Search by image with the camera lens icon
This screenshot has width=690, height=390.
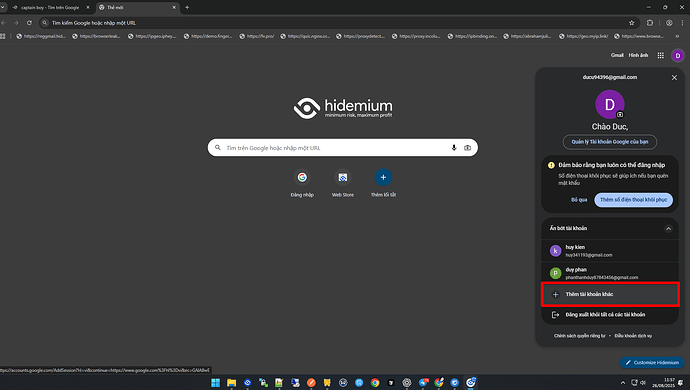coord(467,148)
